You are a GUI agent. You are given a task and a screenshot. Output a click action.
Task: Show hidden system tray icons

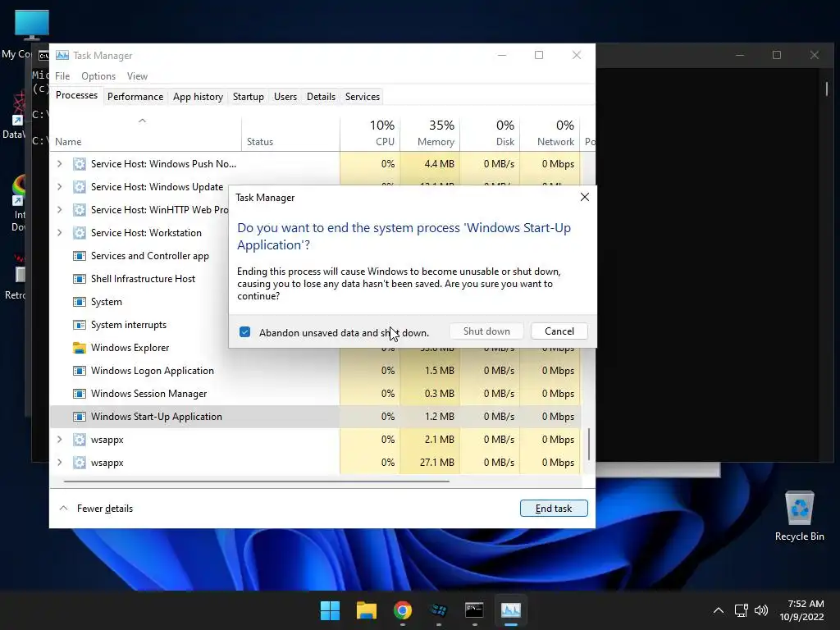coord(719,610)
